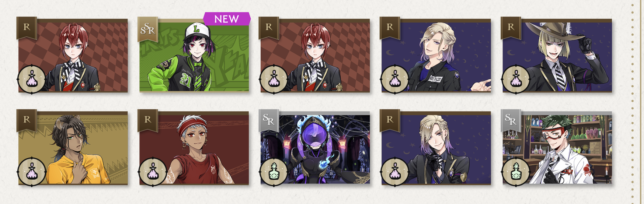Select the white-haired red headband card
644x204 pixels.
[194, 148]
